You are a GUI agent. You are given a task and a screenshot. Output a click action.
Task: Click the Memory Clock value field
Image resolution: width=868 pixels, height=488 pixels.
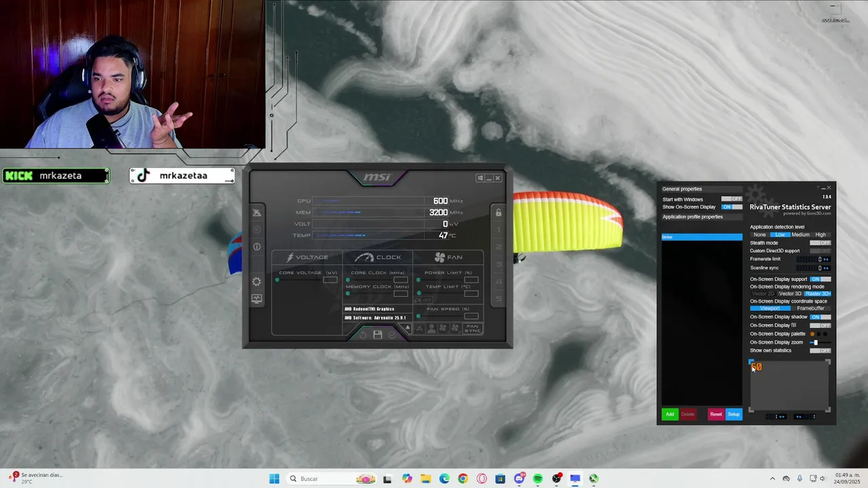click(x=401, y=293)
